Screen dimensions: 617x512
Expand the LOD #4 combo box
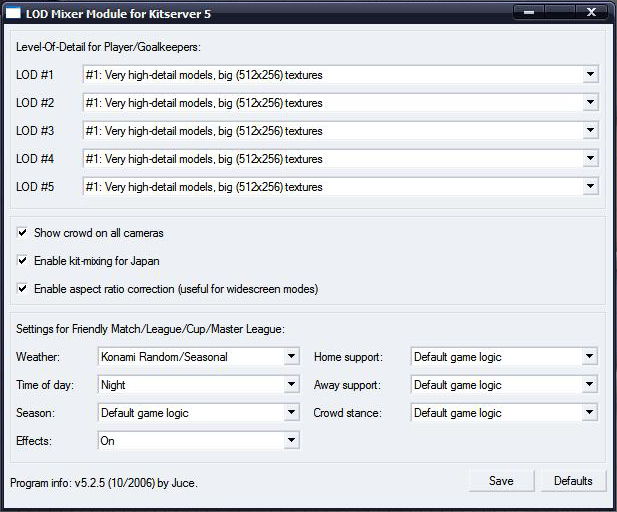[589, 159]
